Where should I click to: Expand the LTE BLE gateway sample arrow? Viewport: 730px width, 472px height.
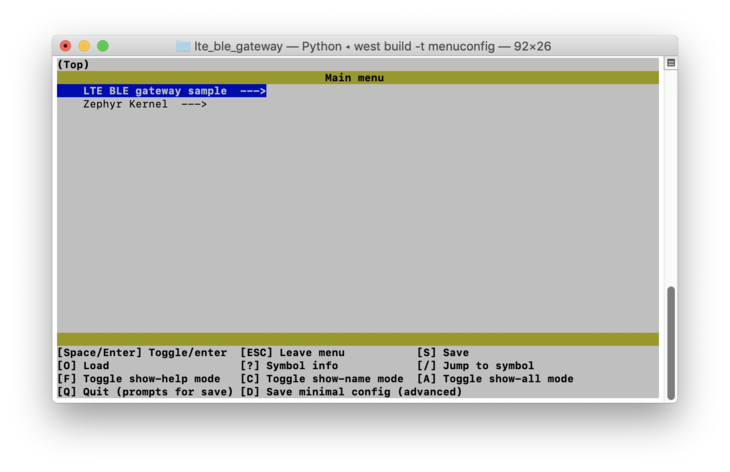click(253, 91)
